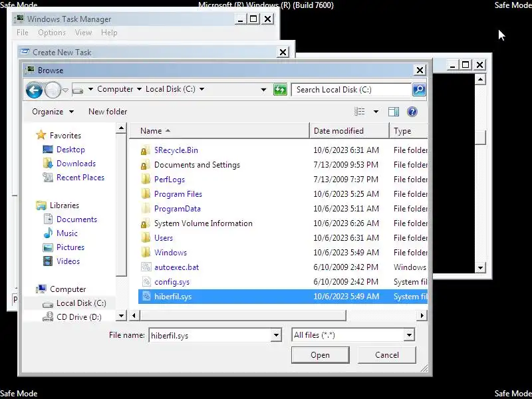Click the Music note icon
Viewport: 532px width, 399px height.
pos(48,233)
